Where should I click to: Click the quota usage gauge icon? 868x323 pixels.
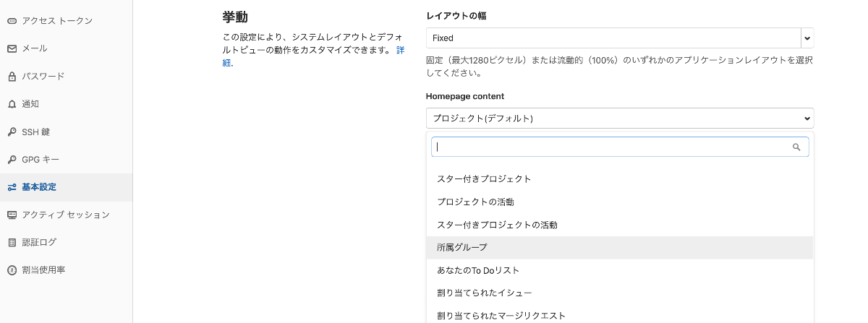[12, 270]
